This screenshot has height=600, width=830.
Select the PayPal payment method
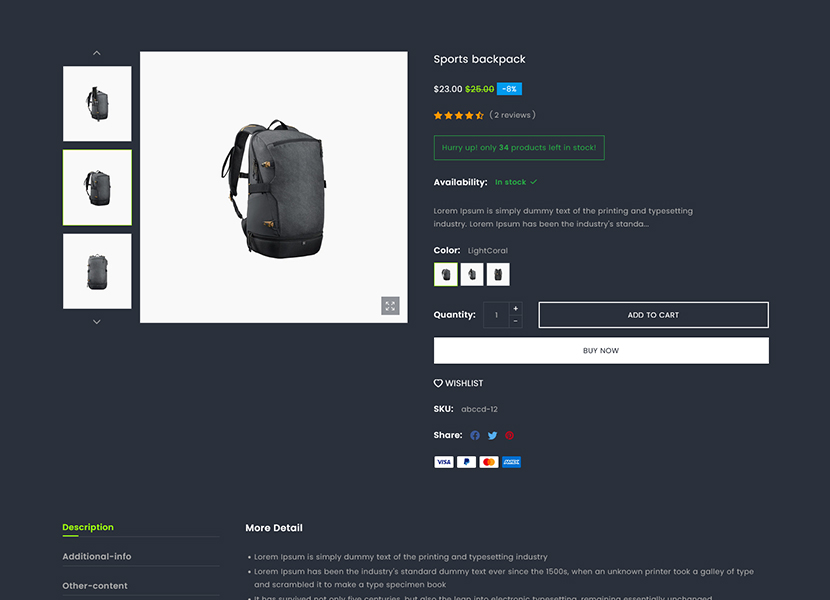[x=466, y=461]
